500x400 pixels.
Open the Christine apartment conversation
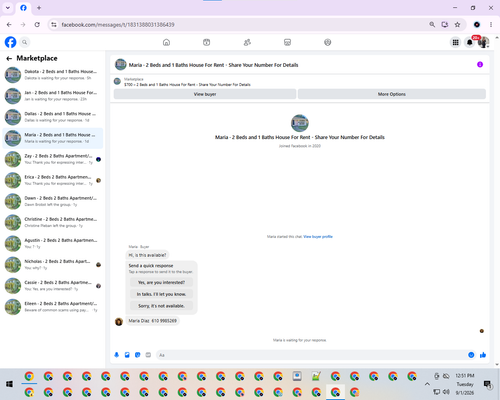[53, 222]
